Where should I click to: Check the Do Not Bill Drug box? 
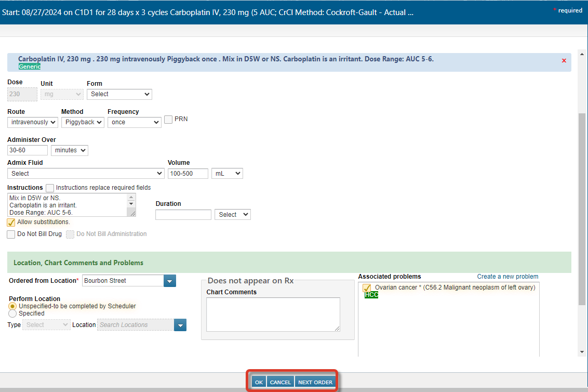tap(11, 234)
